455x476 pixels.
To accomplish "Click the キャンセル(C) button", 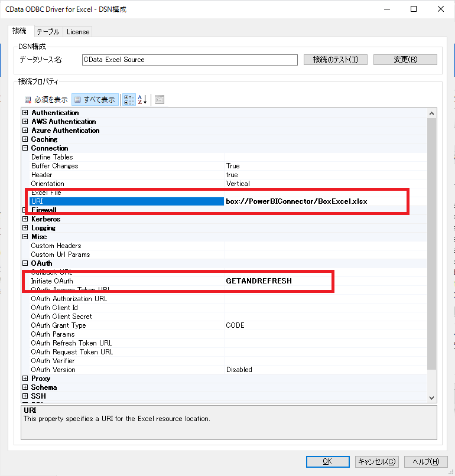I will tap(376, 461).
